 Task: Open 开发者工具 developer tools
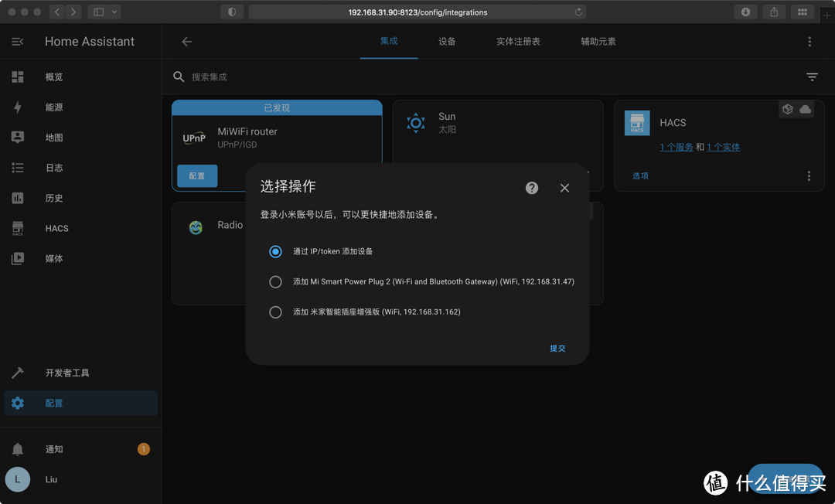(x=70, y=373)
